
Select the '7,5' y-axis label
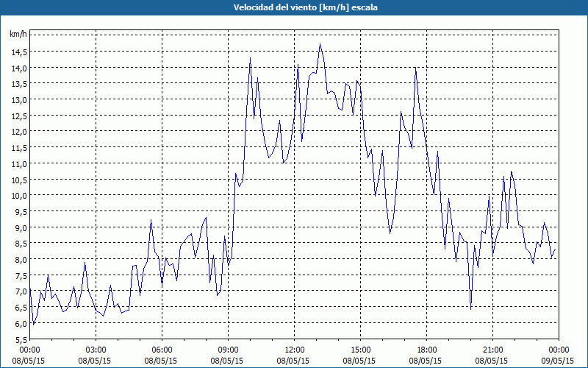pos(21,275)
